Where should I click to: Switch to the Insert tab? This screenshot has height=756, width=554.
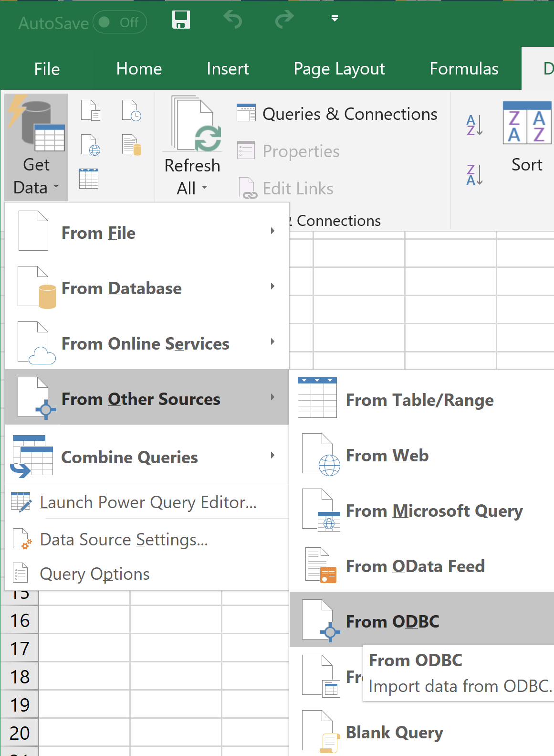tap(228, 69)
